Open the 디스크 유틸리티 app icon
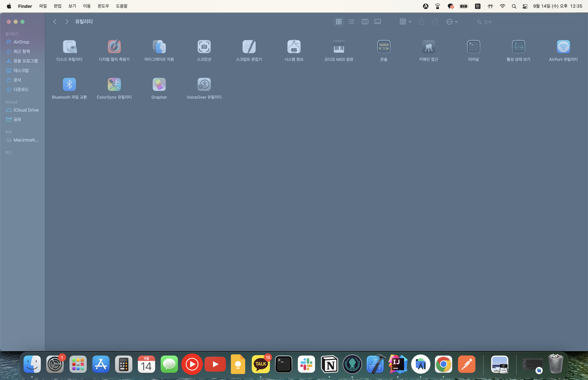 coord(69,47)
